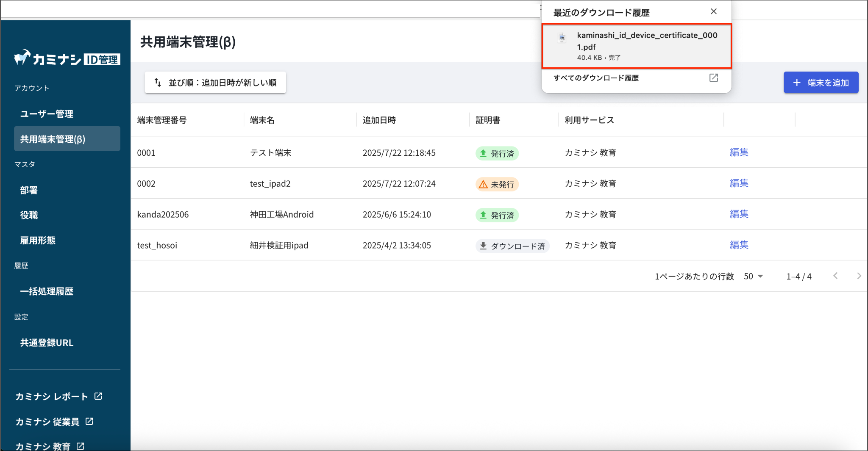This screenshot has width=868, height=451.
Task: Open downloaded kaminashi_id_device_certificate_0001.pdf entry
Action: (637, 46)
